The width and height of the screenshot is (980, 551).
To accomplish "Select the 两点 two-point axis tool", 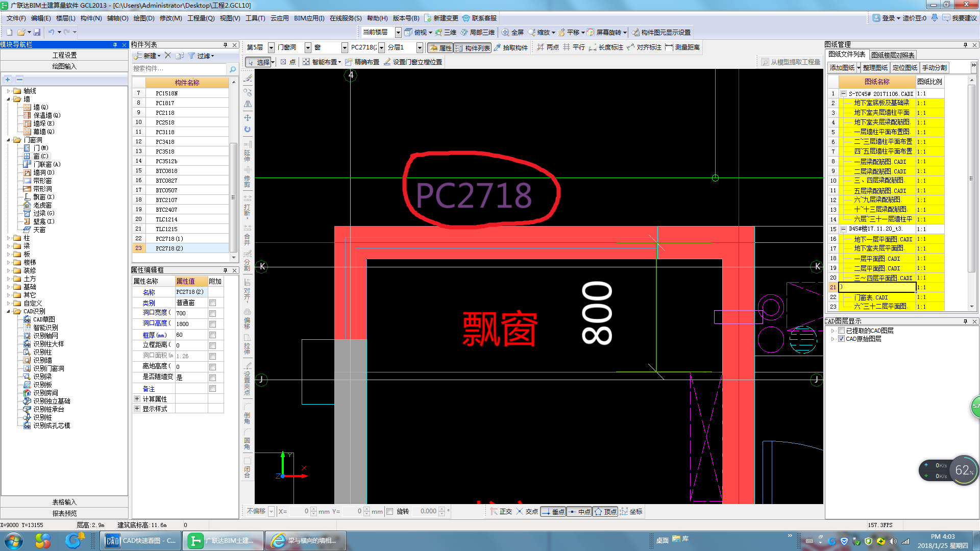I will point(548,47).
